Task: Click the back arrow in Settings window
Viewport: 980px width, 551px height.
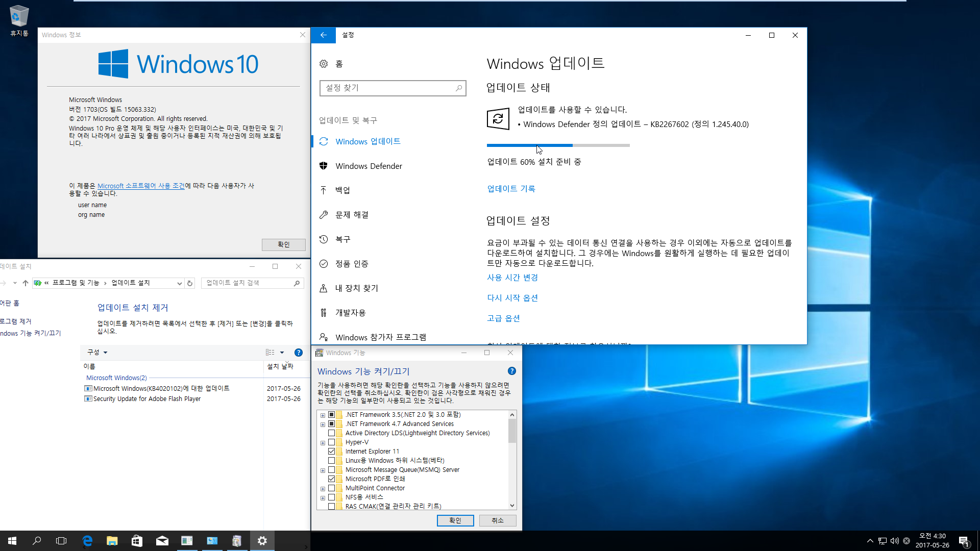Action: click(323, 35)
